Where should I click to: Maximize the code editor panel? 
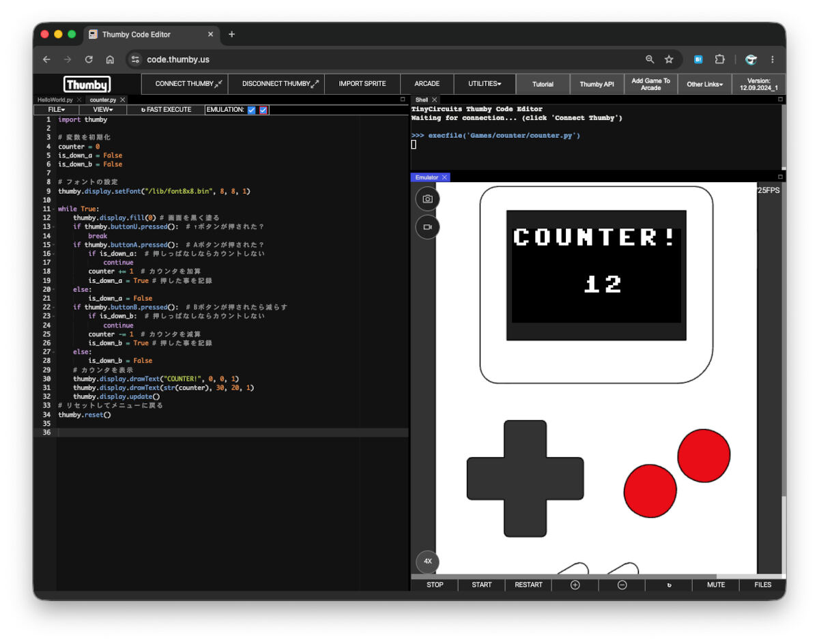click(x=403, y=100)
